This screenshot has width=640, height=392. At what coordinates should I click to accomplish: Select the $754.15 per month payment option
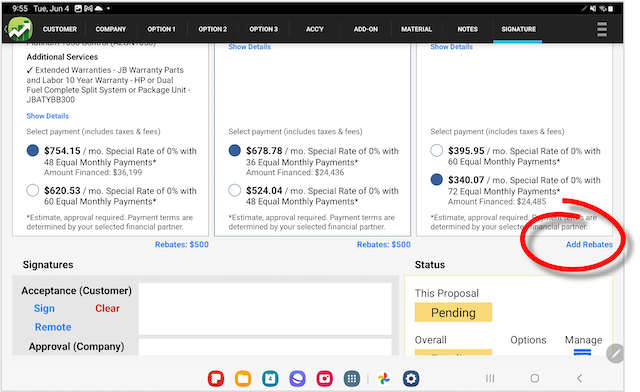click(33, 151)
